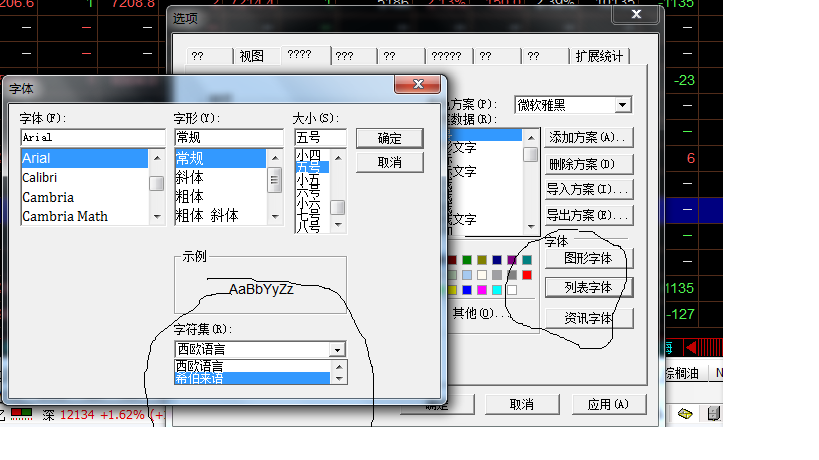
Task: Click the 列表字体 button
Action: point(589,288)
